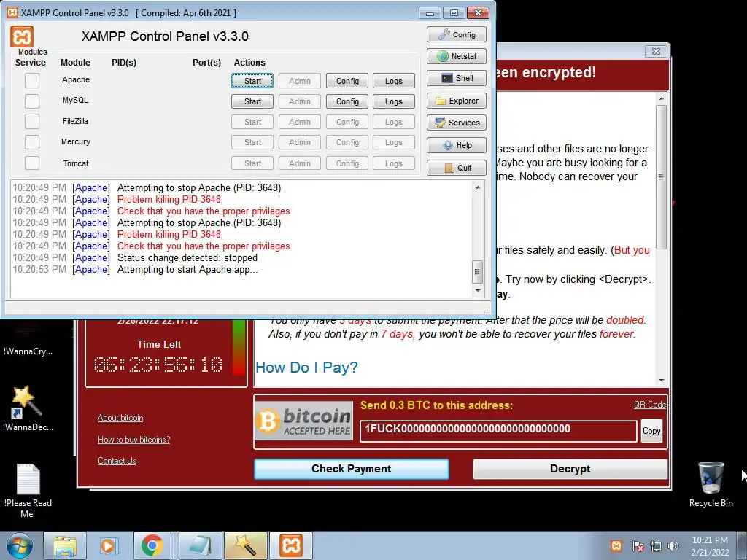Toggle the MySQL service checkbox

(32, 101)
